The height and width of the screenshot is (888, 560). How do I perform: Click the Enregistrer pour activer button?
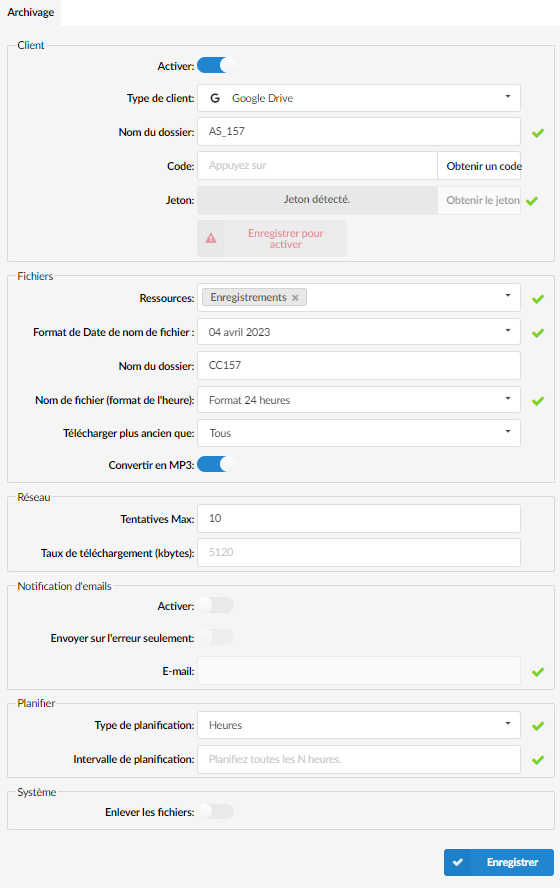pos(272,238)
